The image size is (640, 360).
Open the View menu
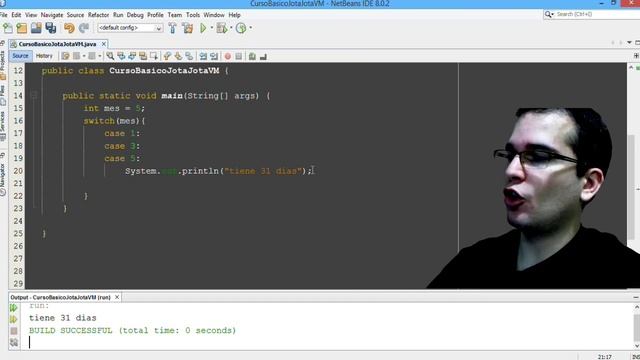(x=31, y=15)
